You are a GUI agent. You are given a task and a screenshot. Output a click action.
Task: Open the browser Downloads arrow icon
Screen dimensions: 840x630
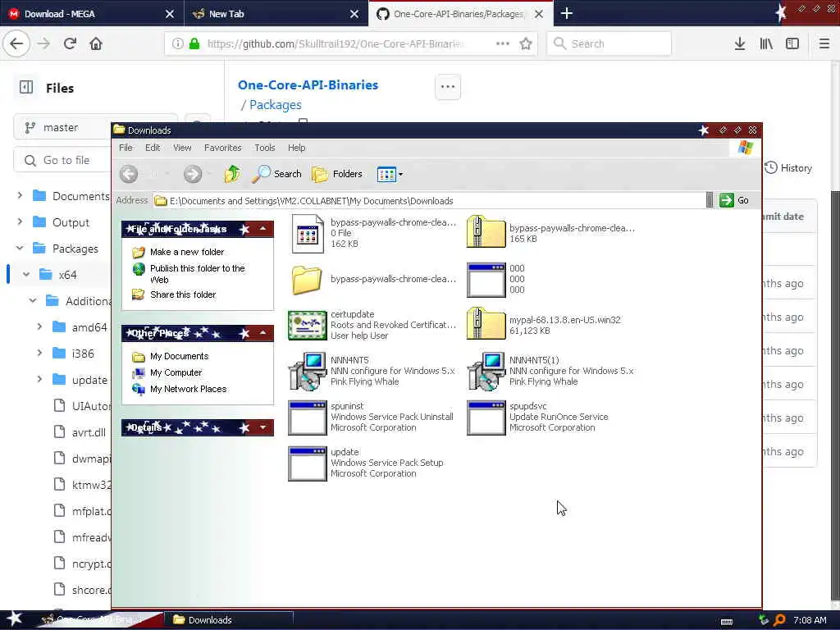click(x=739, y=43)
